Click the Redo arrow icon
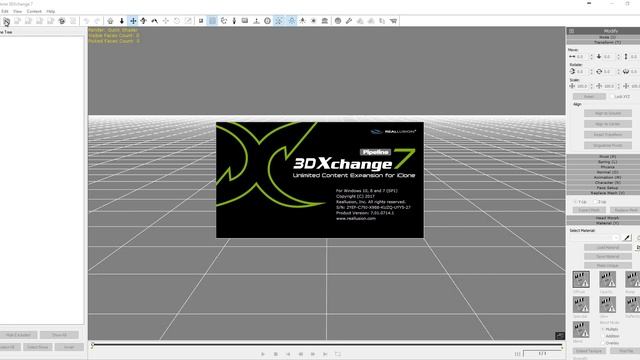The image size is (640, 360). (97, 21)
